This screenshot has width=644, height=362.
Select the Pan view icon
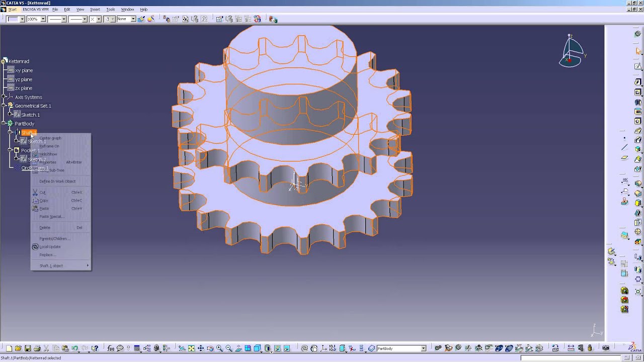[200, 348]
